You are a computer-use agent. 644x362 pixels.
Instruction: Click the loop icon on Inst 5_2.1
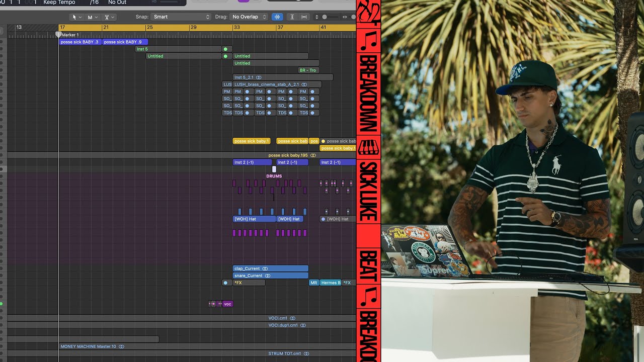point(259,77)
